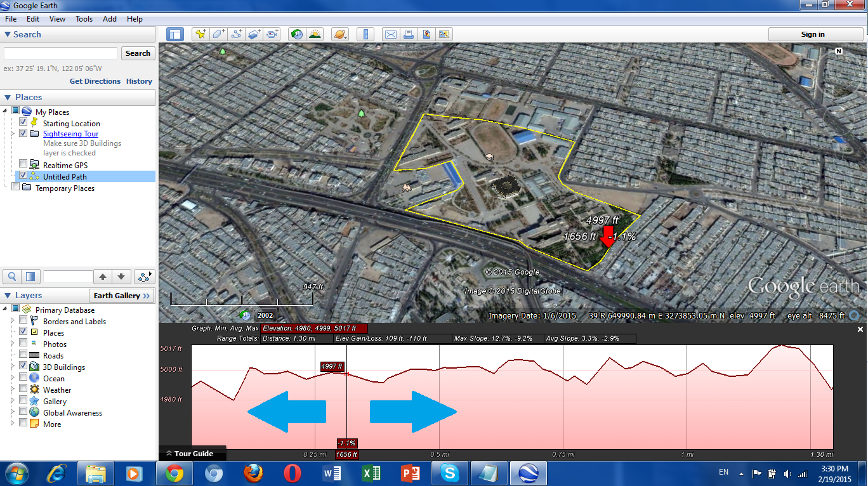This screenshot has height=486, width=868.
Task: Click the View in Google Maps icon
Action: 444,34
